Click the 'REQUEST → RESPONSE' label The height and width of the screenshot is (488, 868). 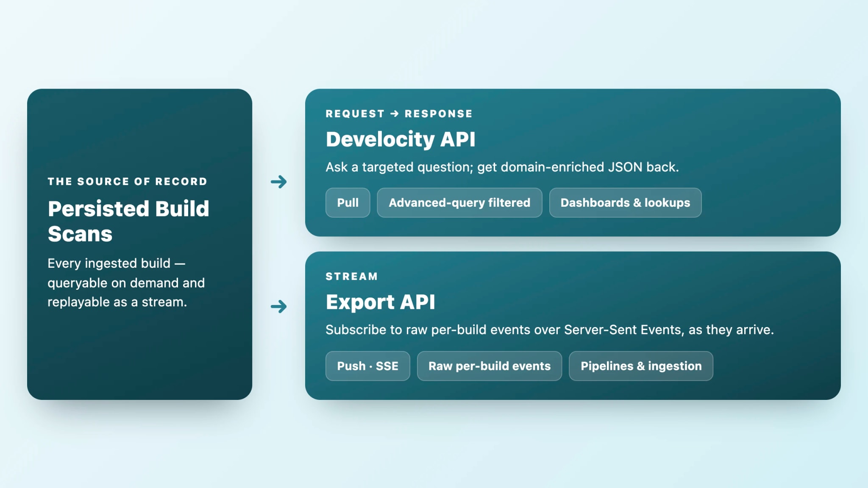coord(399,114)
